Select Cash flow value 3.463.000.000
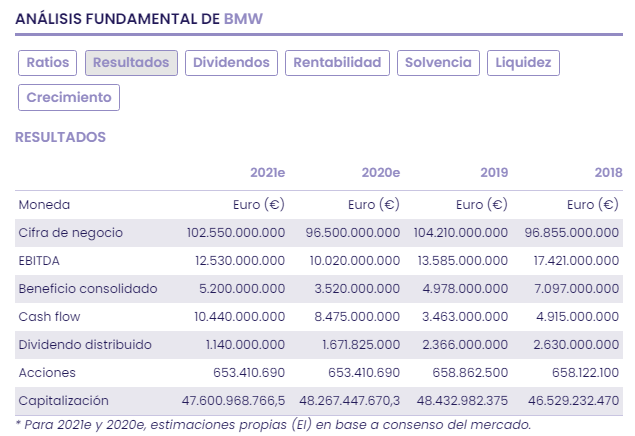Viewport: 635px width, 436px height. point(465,317)
